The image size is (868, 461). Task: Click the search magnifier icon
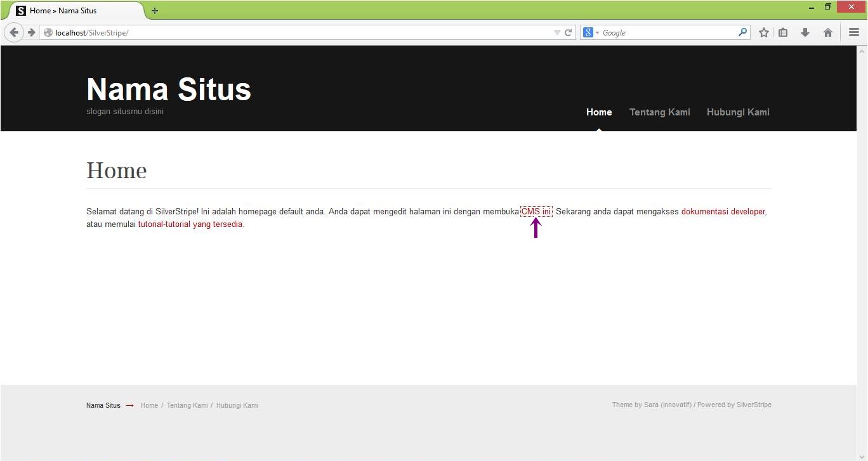pos(742,32)
